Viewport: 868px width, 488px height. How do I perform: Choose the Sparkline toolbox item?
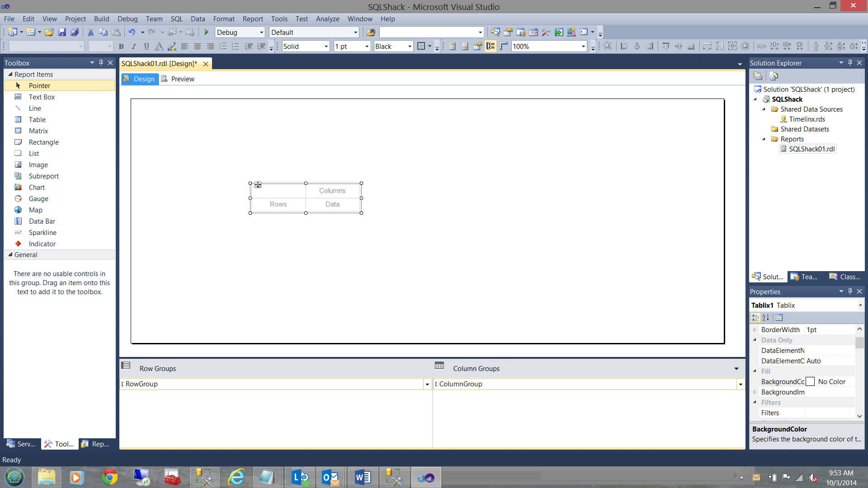pos(42,233)
